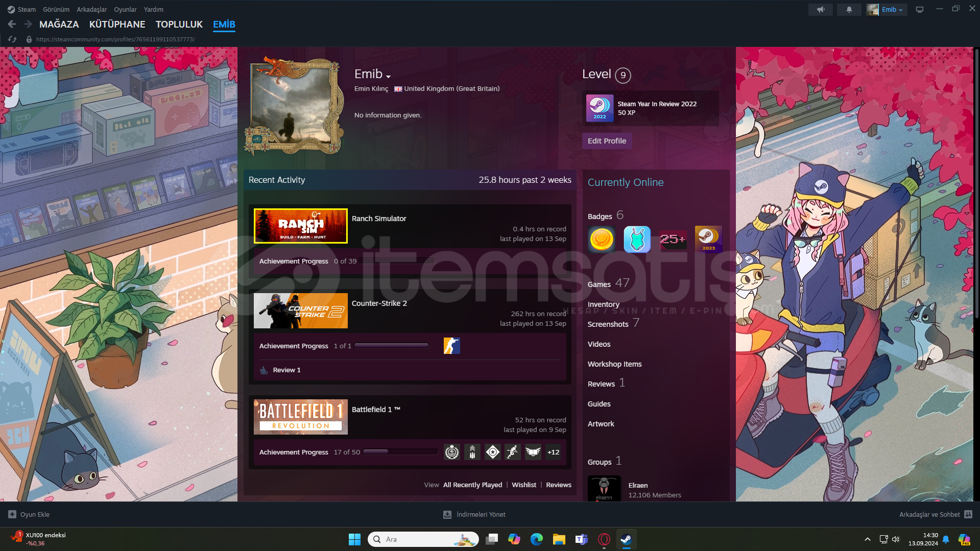The image size is (980, 551).
Task: Expand the Emib profile name dropdown arrow
Action: click(389, 77)
